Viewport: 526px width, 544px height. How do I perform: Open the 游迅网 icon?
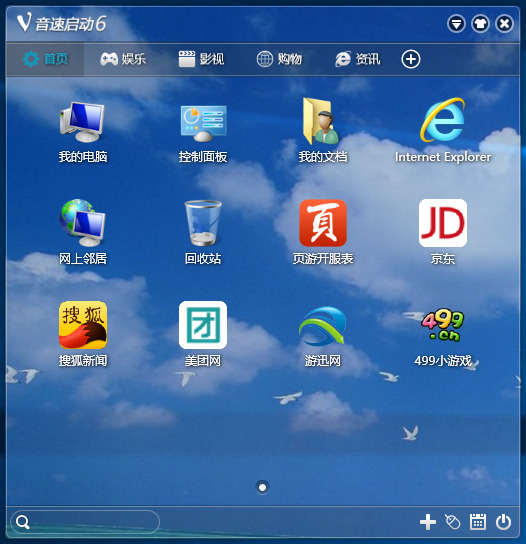click(x=323, y=325)
